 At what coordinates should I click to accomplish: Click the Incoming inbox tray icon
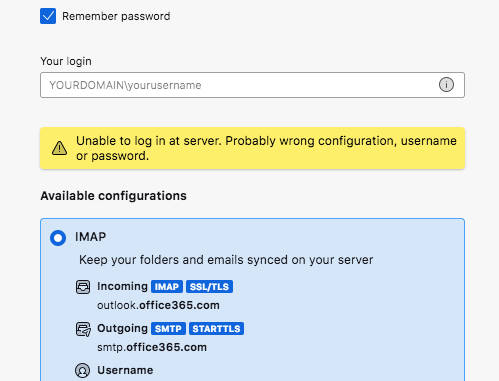[x=83, y=287]
